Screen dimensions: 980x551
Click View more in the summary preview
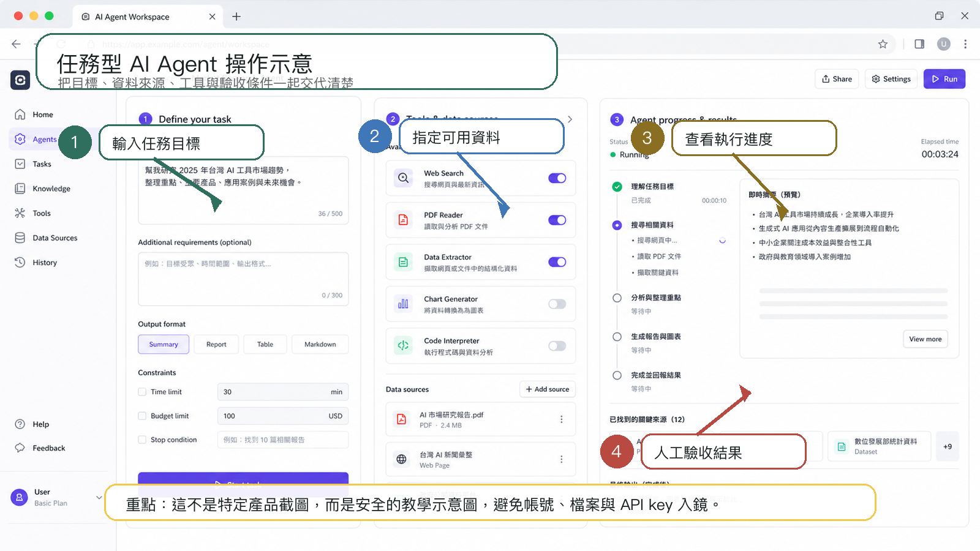tap(925, 339)
